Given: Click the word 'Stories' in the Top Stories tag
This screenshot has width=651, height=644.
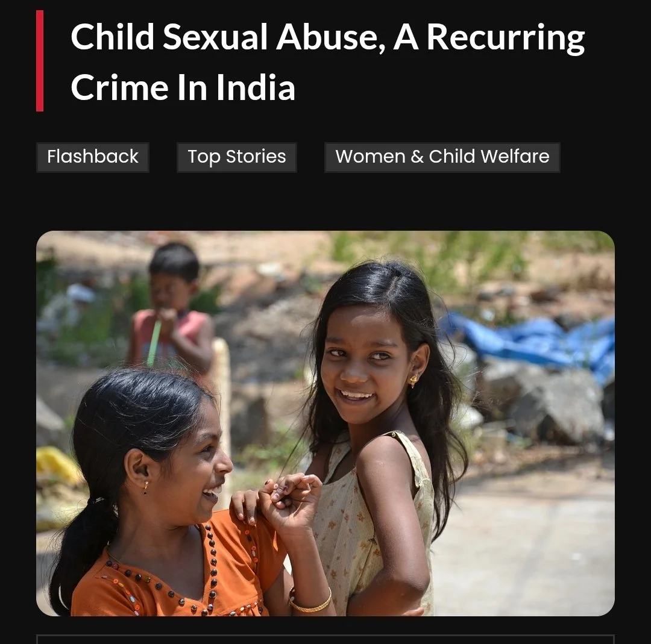Looking at the screenshot, I should point(256,157).
